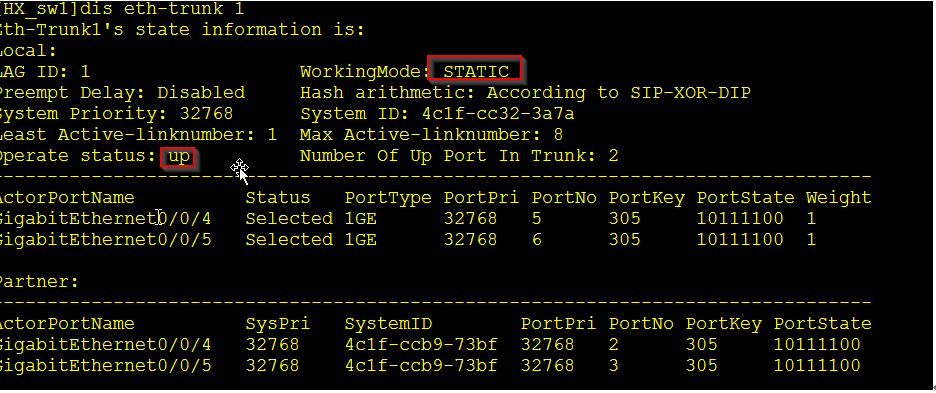Click the 'Max Active-linknumber: 8' text
Viewport: 936px width, 393px height.
[432, 135]
